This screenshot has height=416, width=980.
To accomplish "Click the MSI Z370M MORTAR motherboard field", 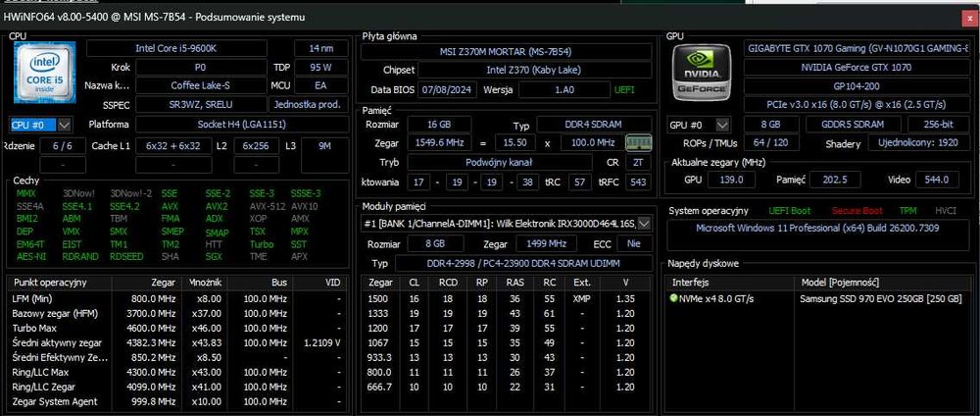I will (x=507, y=52).
